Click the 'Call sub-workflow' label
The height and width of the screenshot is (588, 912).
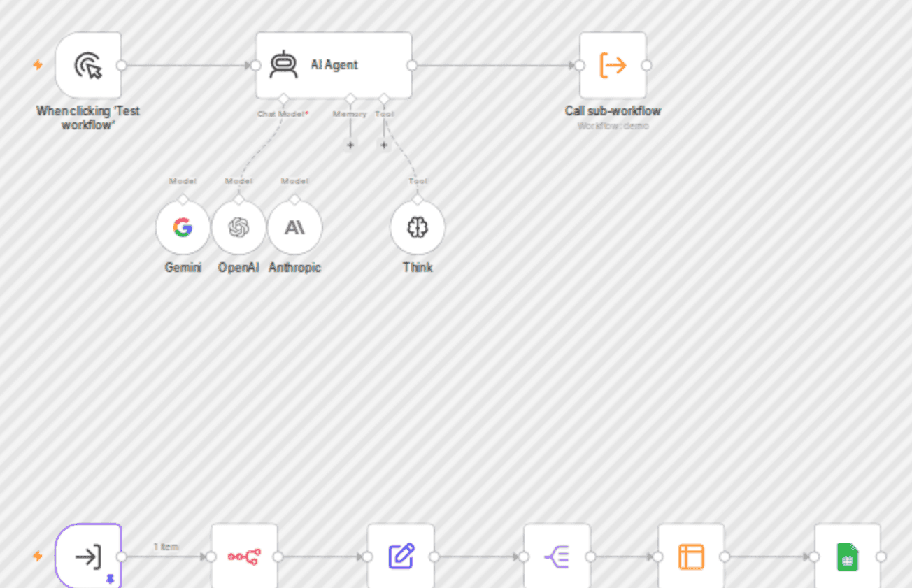pyautogui.click(x=613, y=110)
